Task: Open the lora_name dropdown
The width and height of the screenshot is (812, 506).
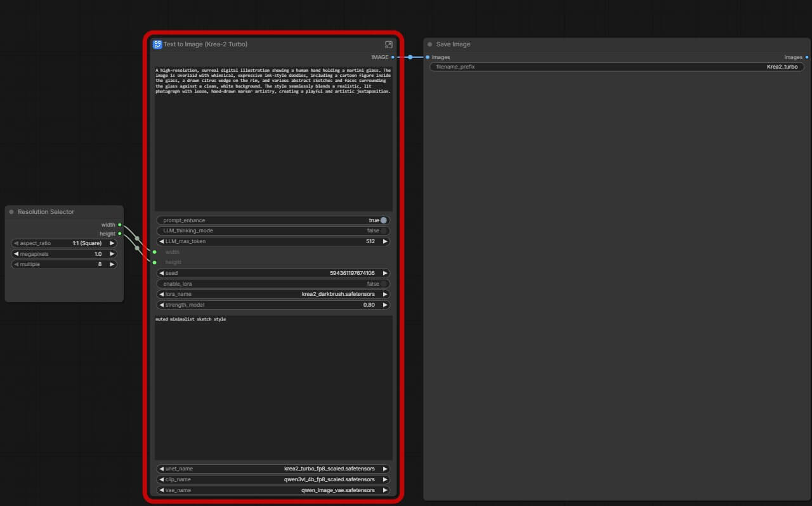Action: [x=273, y=295]
